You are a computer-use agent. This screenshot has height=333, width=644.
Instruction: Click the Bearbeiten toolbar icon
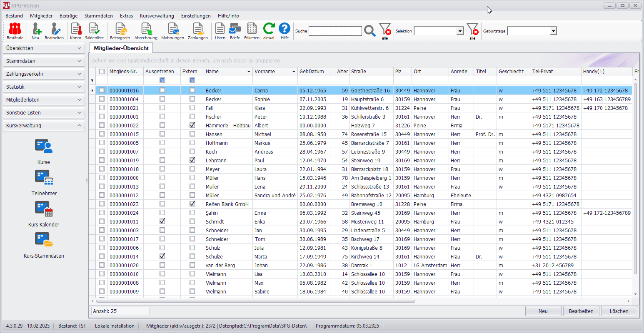tap(54, 31)
